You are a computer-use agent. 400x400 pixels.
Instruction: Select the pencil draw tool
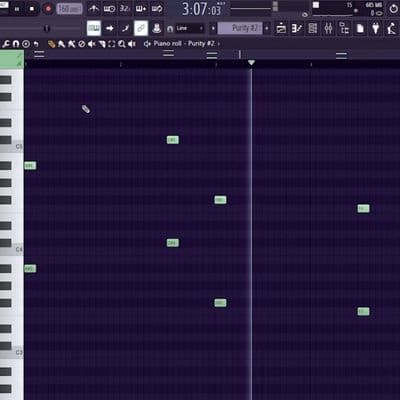[x=51, y=44]
